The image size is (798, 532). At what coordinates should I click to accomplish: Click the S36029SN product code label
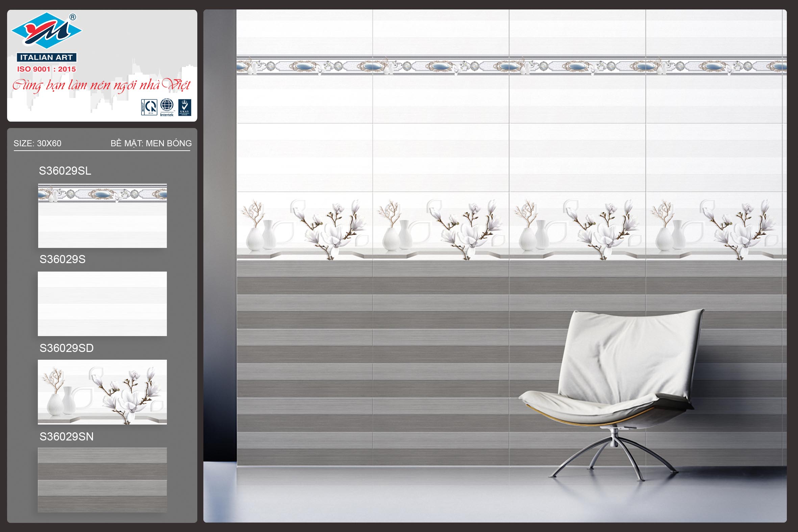pyautogui.click(x=67, y=436)
